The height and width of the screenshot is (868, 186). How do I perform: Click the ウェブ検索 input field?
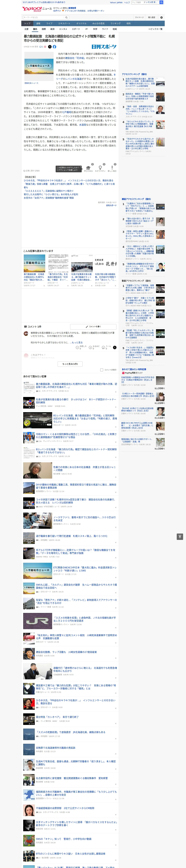click(x=137, y=2)
